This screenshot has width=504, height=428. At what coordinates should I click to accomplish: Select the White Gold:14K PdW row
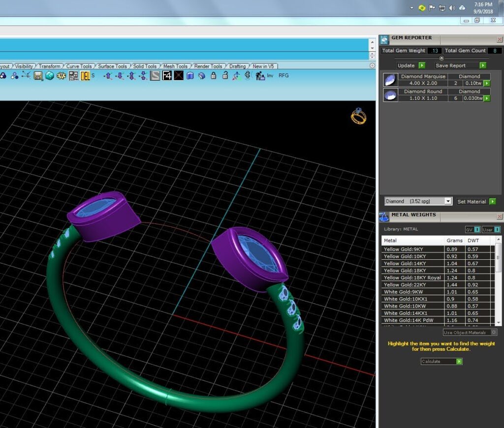coord(438,320)
